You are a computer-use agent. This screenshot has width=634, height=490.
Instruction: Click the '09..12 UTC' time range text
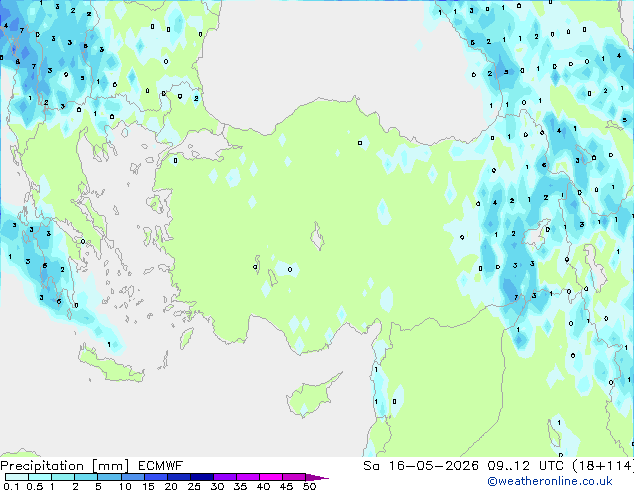pyautogui.click(x=526, y=466)
